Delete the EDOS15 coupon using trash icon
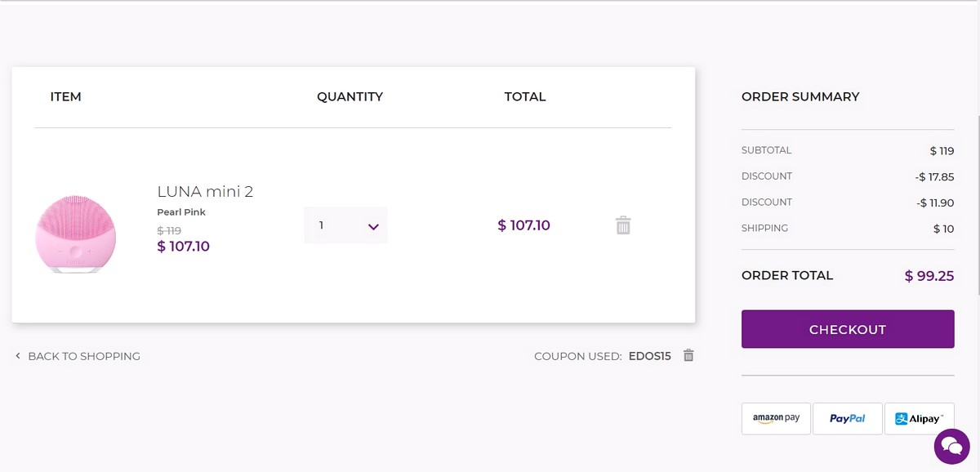This screenshot has width=980, height=472. 688,355
